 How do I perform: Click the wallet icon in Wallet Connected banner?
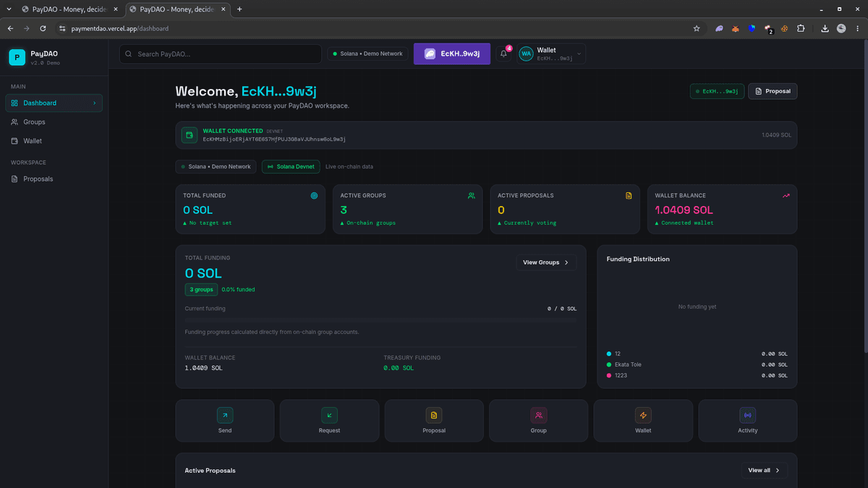pyautogui.click(x=190, y=135)
